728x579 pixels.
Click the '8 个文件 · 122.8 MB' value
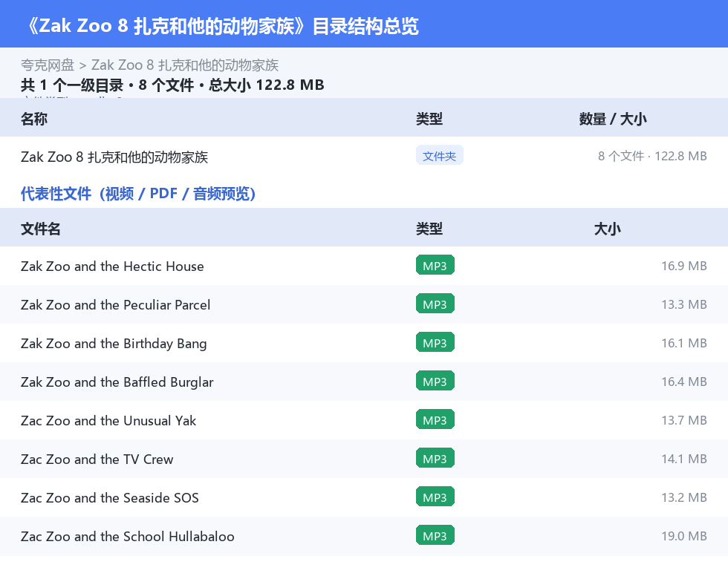(x=652, y=157)
